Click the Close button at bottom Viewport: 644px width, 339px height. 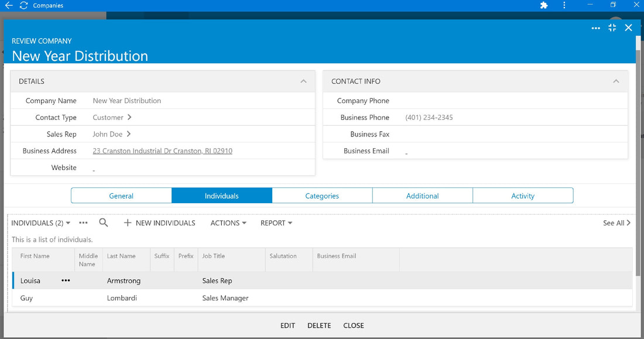point(354,326)
